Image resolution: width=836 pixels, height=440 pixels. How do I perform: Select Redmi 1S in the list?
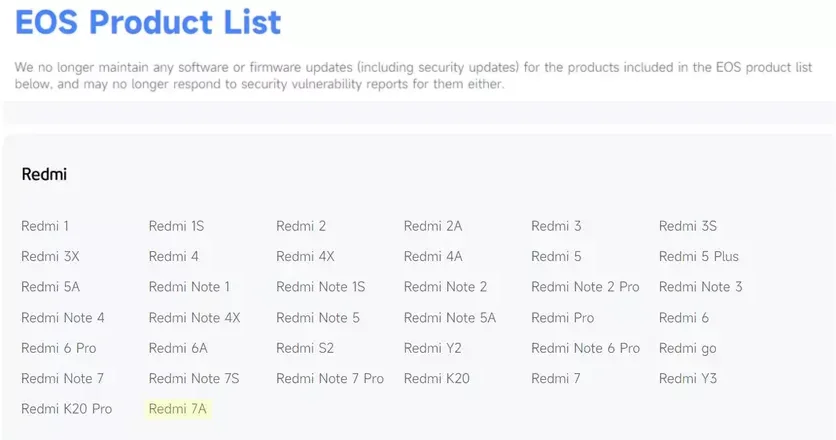tap(176, 226)
